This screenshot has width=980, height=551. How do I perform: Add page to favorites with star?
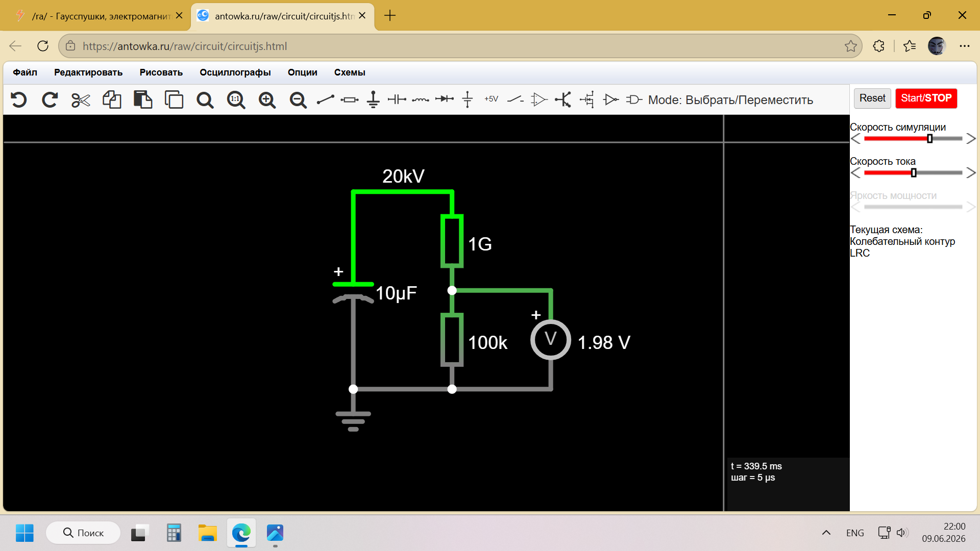850,46
